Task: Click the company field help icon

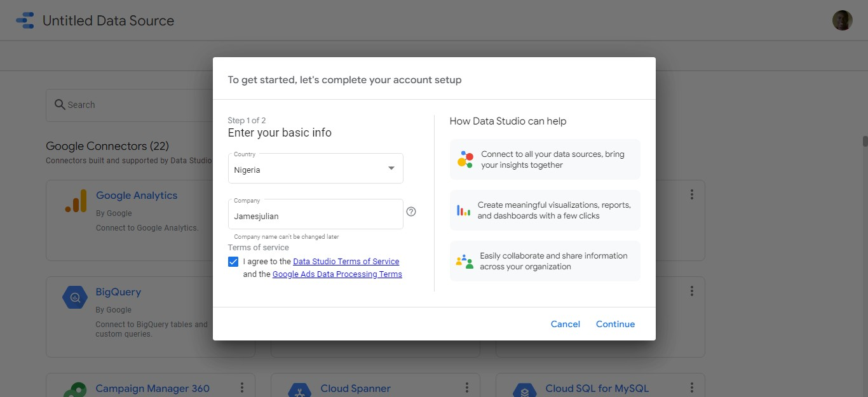Action: tap(411, 212)
